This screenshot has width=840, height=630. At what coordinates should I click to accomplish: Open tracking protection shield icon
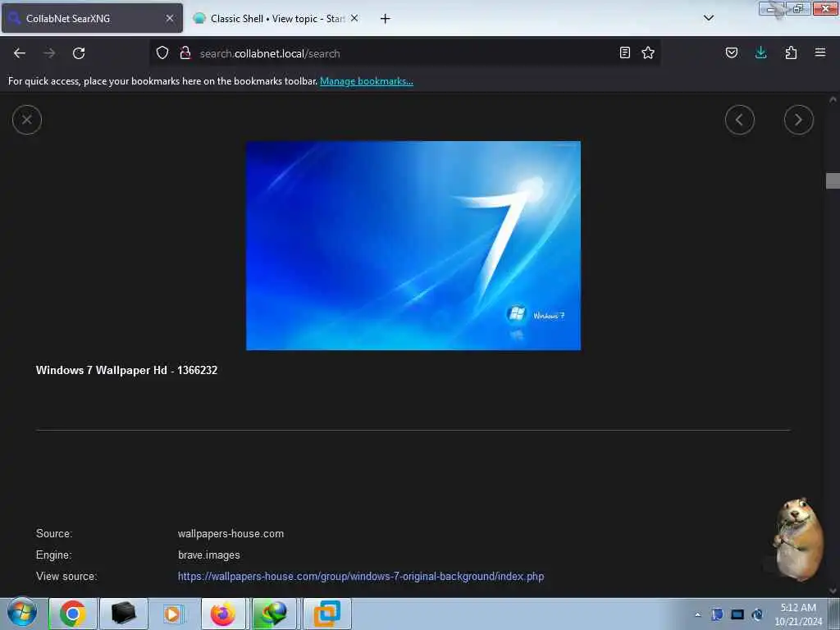(x=162, y=52)
